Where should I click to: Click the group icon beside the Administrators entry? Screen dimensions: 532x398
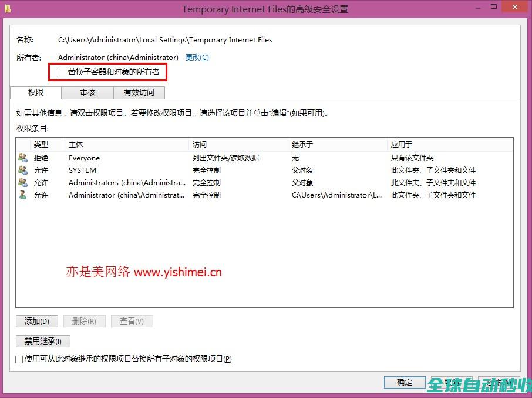point(23,182)
